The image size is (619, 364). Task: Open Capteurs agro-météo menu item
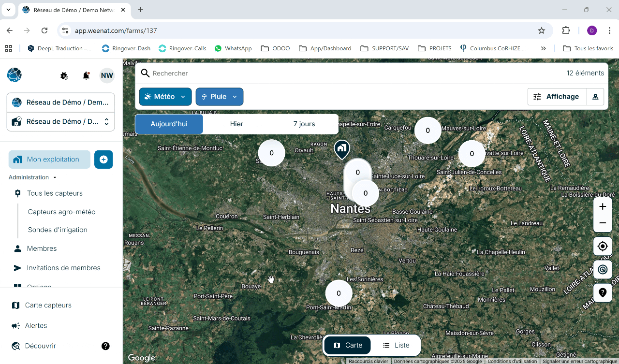pyautogui.click(x=62, y=212)
